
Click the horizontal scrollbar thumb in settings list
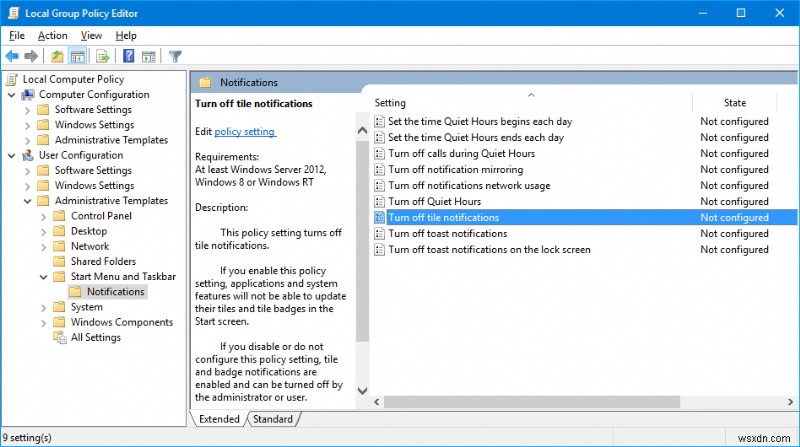click(x=532, y=402)
